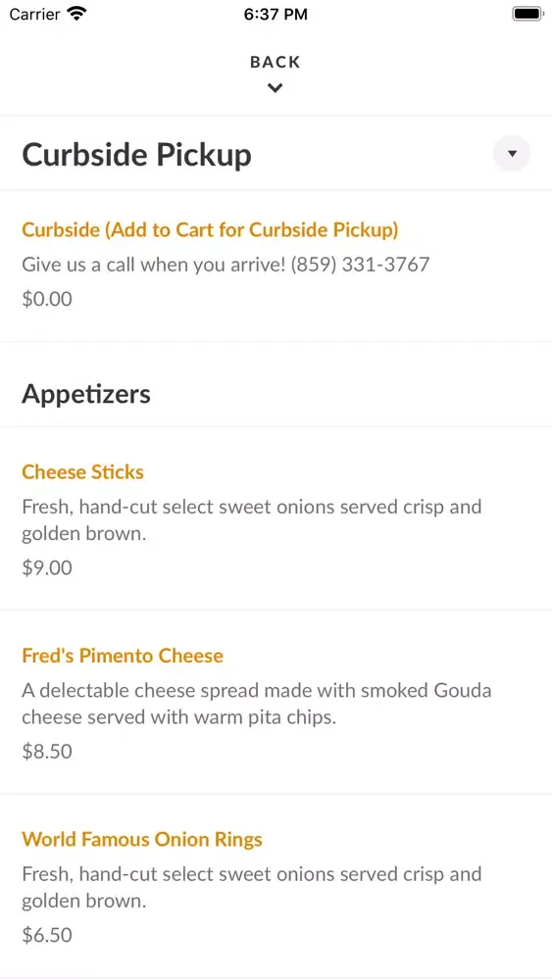
Task: Tap the curbside phone number text
Action: [360, 265]
